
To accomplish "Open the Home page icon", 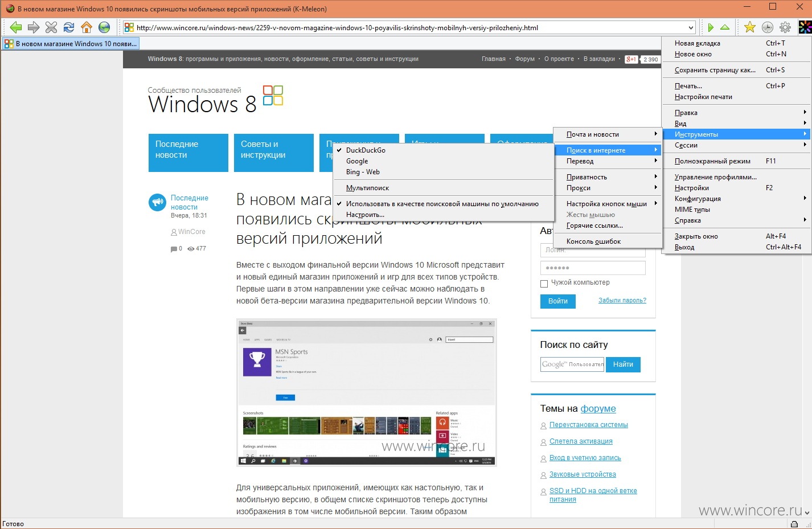I will coord(87,27).
